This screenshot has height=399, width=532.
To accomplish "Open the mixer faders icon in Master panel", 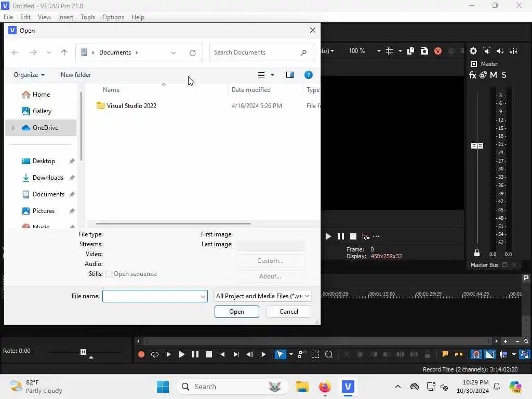I will point(514,51).
